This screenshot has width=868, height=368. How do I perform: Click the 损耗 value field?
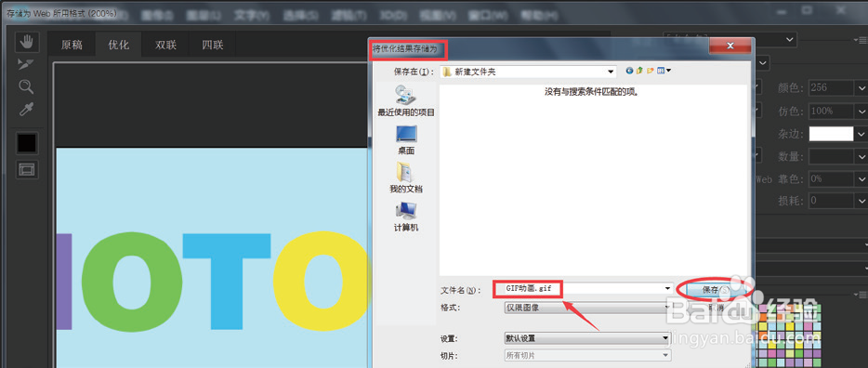[x=831, y=201]
